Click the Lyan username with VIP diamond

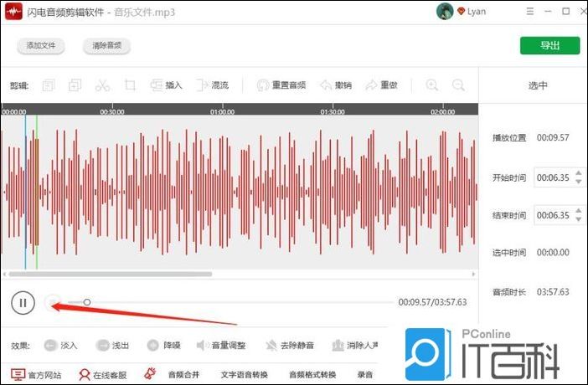point(472,12)
